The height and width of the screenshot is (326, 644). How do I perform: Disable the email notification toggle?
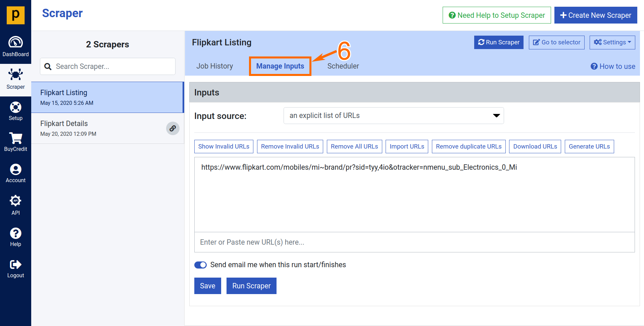pos(200,265)
